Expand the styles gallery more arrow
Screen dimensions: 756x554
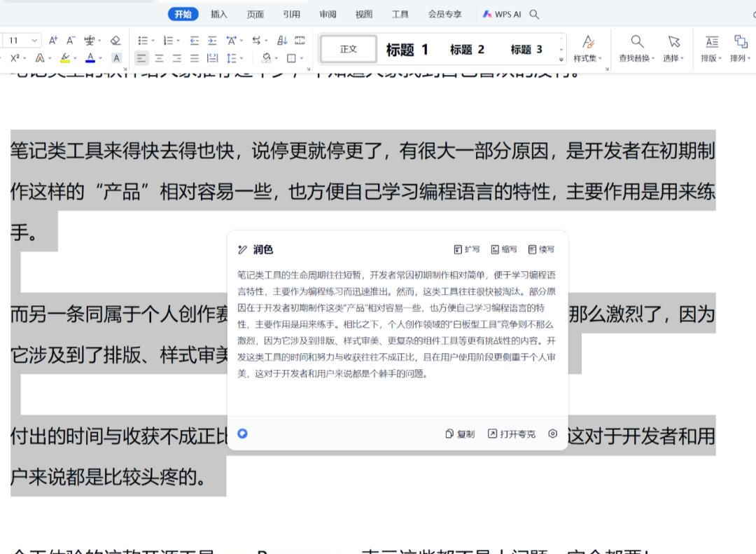pyautogui.click(x=561, y=59)
